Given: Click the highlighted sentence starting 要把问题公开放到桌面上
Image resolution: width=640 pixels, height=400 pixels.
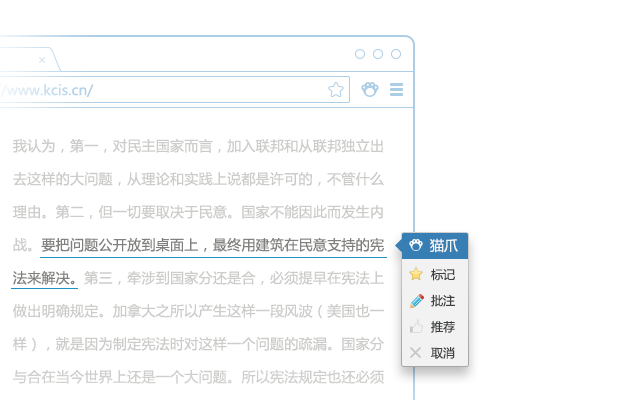Looking at the screenshot, I should [213, 245].
